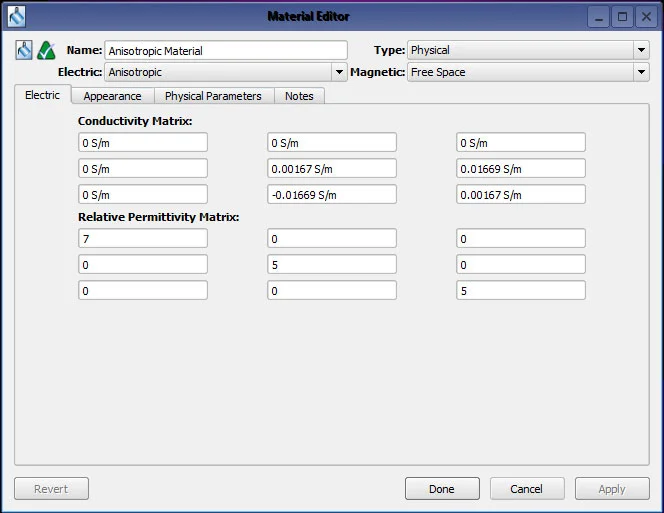Minimize the Material Editor window
The image size is (664, 513).
(598, 17)
